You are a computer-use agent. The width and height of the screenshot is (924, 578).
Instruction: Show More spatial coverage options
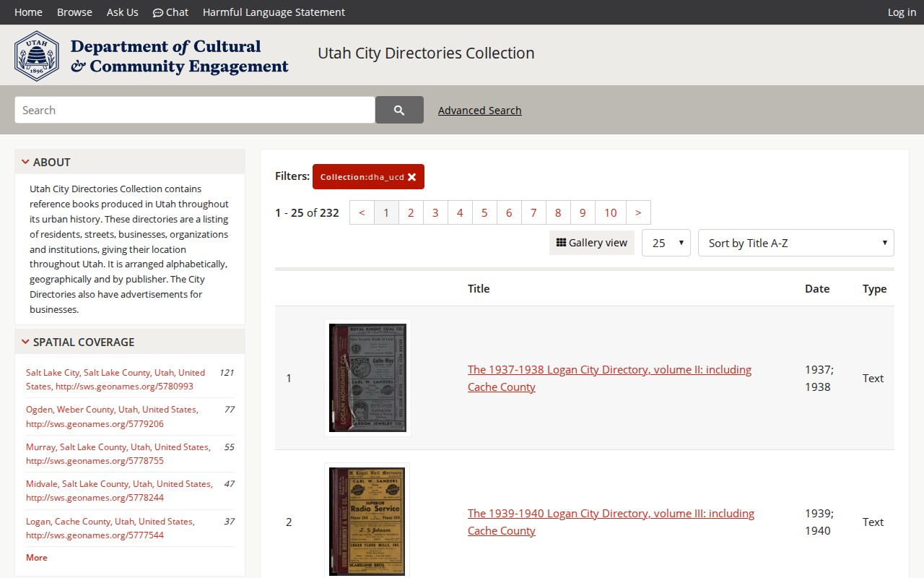37,558
